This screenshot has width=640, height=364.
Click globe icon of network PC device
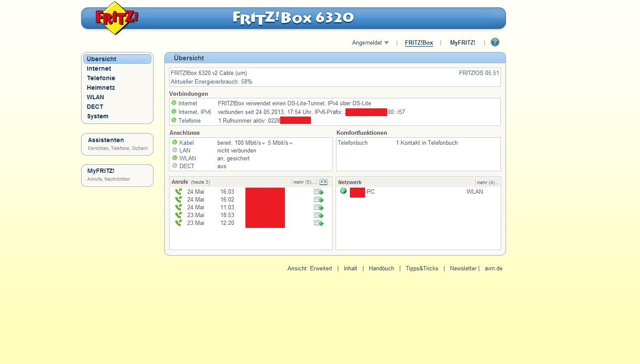343,191
